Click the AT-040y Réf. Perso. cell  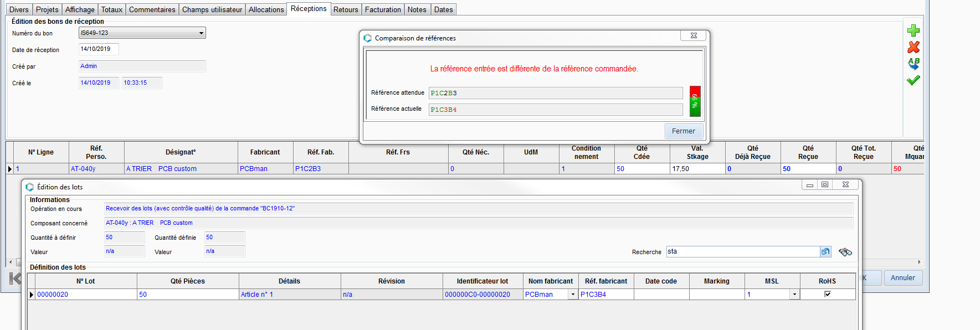(x=97, y=169)
